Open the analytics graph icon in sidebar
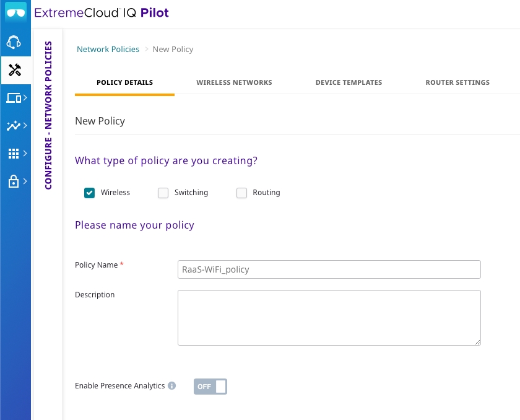The width and height of the screenshot is (520, 420). point(14,126)
